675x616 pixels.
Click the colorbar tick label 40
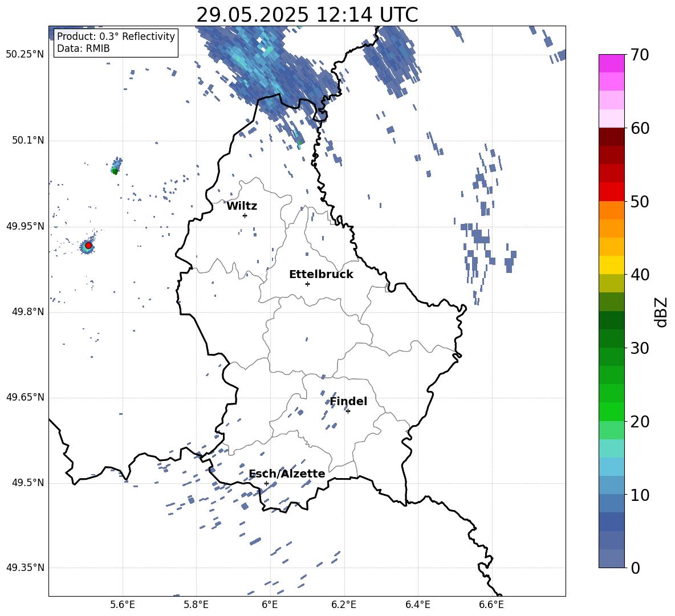pyautogui.click(x=640, y=275)
